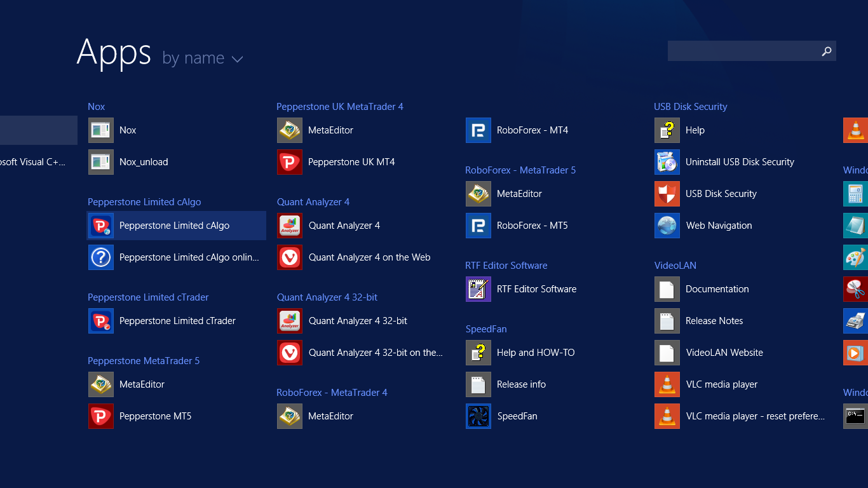Open MetaEditor under RoboForex - MetaTrader 5

553,194
